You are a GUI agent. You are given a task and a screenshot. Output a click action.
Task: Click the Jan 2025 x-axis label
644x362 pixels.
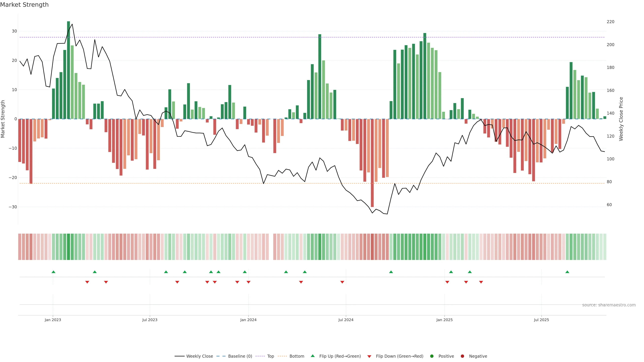(x=444, y=320)
